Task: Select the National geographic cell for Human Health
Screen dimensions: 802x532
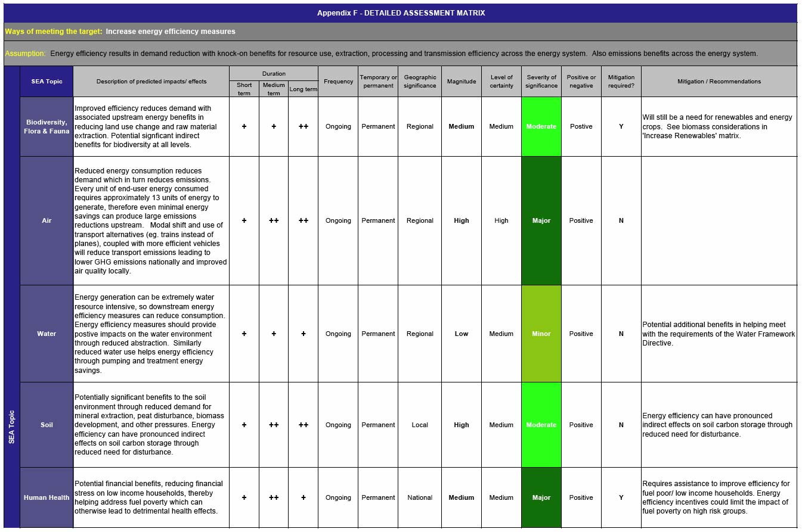Action: (x=420, y=497)
